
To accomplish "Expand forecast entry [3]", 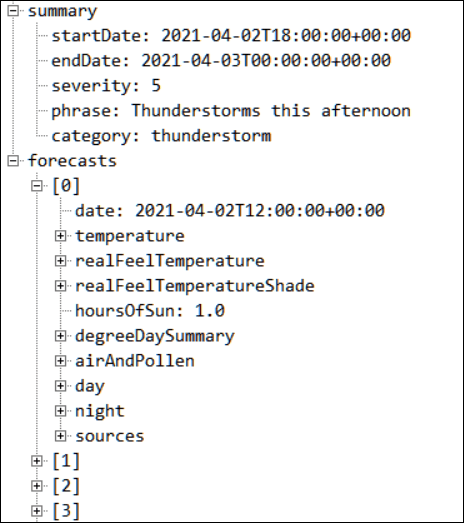I will pyautogui.click(x=37, y=511).
